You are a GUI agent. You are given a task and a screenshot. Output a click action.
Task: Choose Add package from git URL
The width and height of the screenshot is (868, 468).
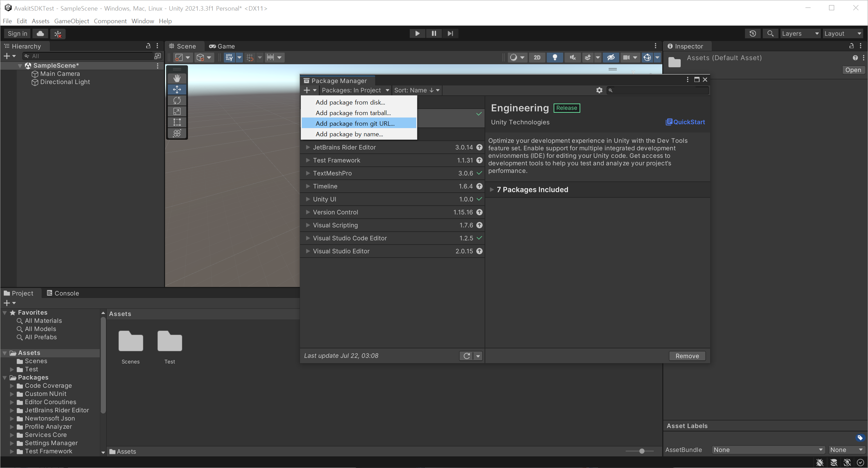pyautogui.click(x=358, y=123)
